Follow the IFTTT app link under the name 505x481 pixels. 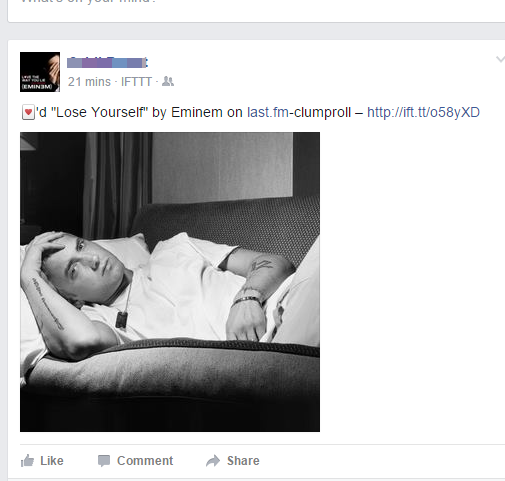136,82
